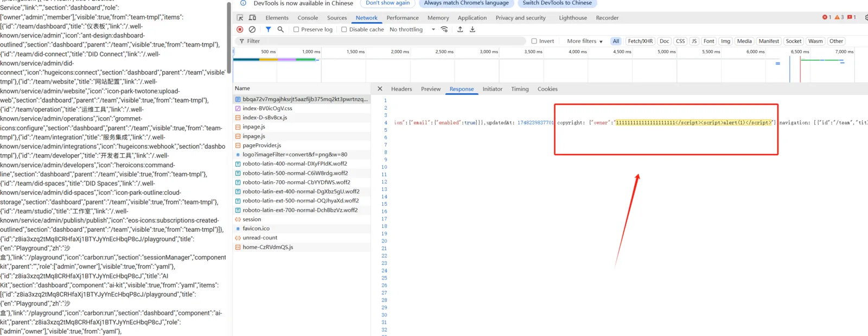The width and height of the screenshot is (868, 336).
Task: Click file icon of pageProvider.js
Action: point(238,145)
